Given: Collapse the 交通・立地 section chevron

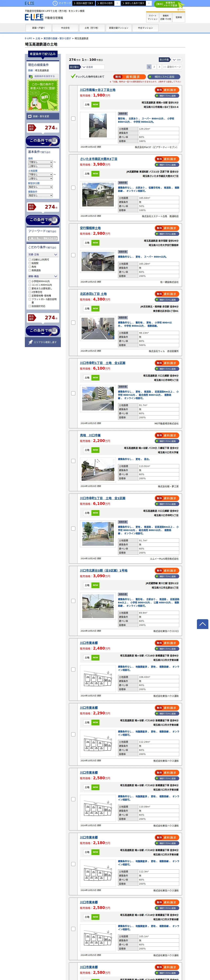Looking at the screenshot, I should point(56,254).
